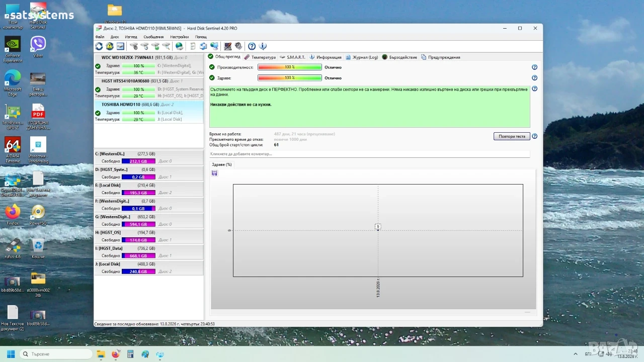Open Firefox desktop shortcut
The image size is (644, 362).
13,215
